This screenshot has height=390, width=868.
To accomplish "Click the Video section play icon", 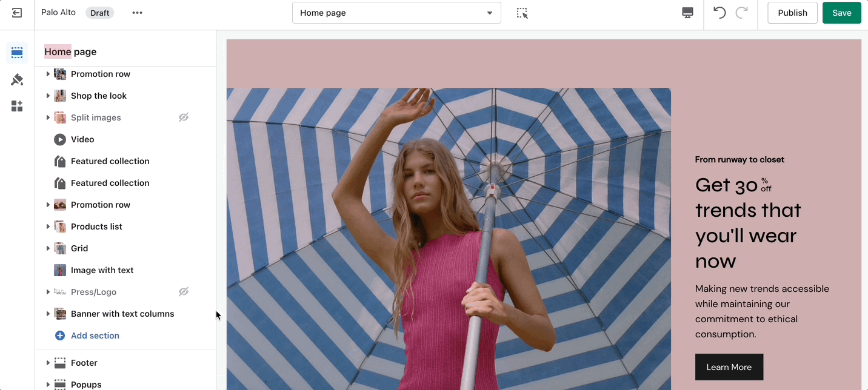I will (60, 139).
